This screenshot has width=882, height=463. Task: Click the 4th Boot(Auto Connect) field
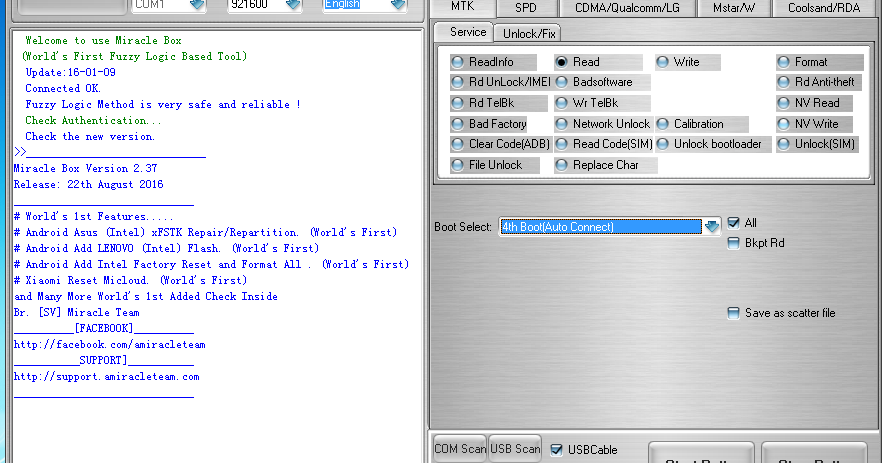(x=601, y=227)
